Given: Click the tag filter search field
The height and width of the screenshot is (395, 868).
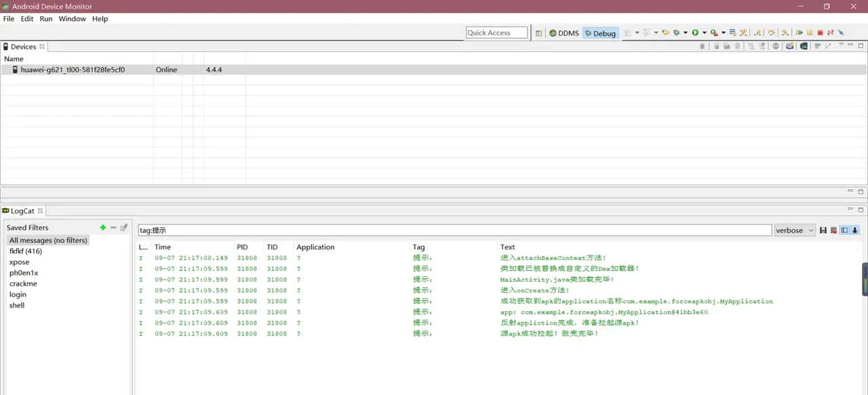Looking at the screenshot, I should pyautogui.click(x=454, y=230).
